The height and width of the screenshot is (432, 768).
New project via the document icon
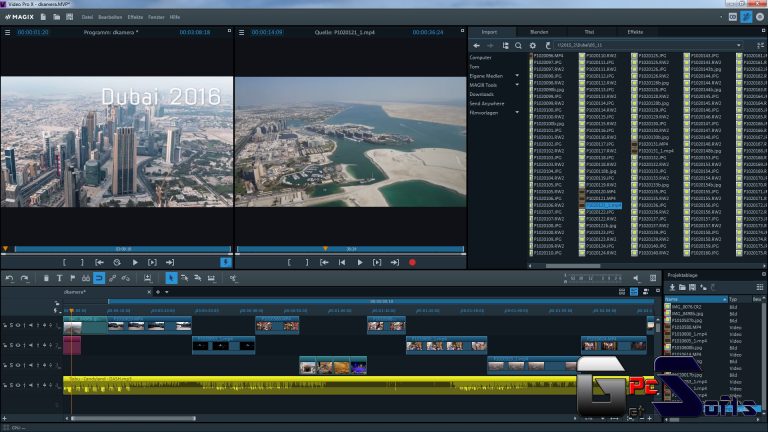(43, 17)
